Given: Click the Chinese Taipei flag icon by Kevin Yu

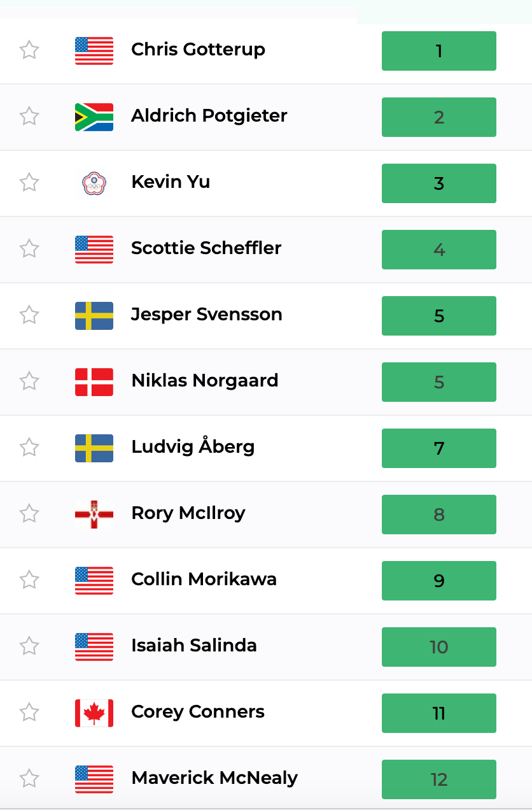Looking at the screenshot, I should pyautogui.click(x=94, y=183).
